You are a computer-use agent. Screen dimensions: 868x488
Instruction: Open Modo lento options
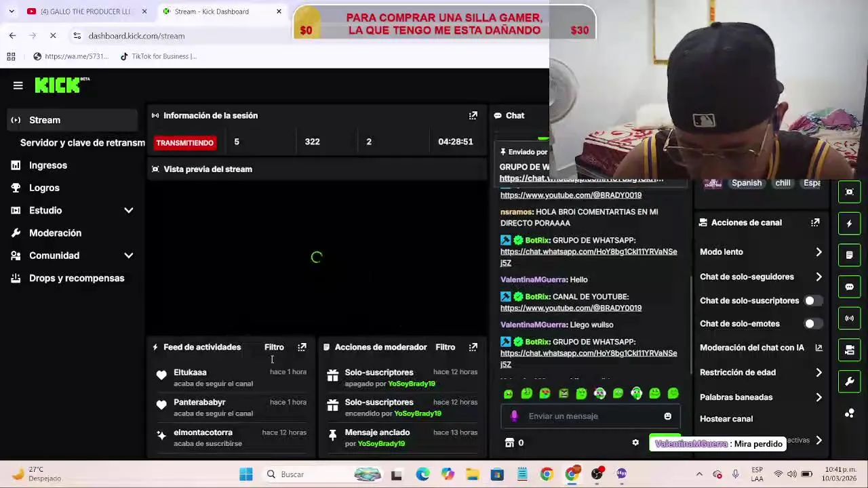pyautogui.click(x=761, y=252)
